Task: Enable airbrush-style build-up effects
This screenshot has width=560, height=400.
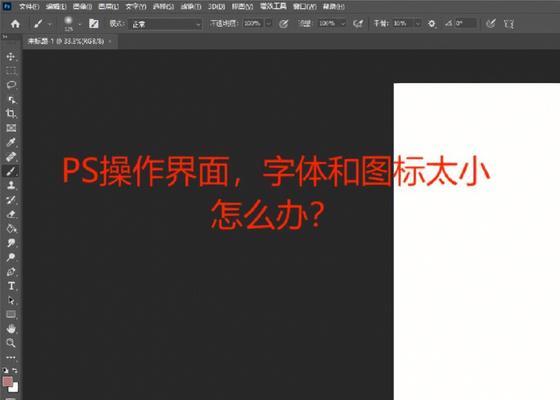Action: coord(358,24)
